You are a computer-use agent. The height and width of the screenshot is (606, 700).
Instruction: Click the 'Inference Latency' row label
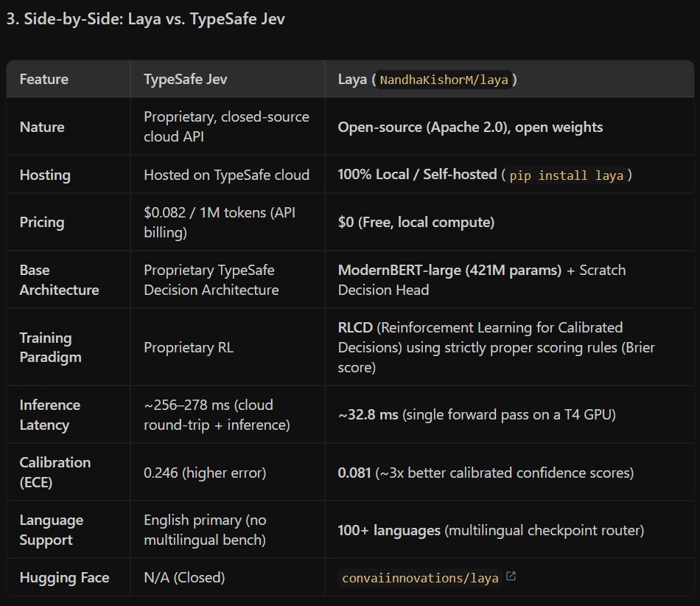[x=50, y=415]
